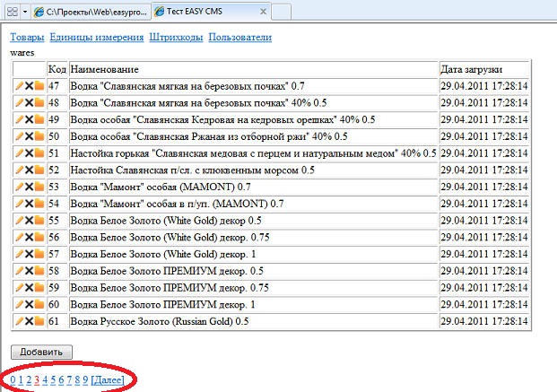
Task: Delete row 52 with the X icon
Action: 29,170
